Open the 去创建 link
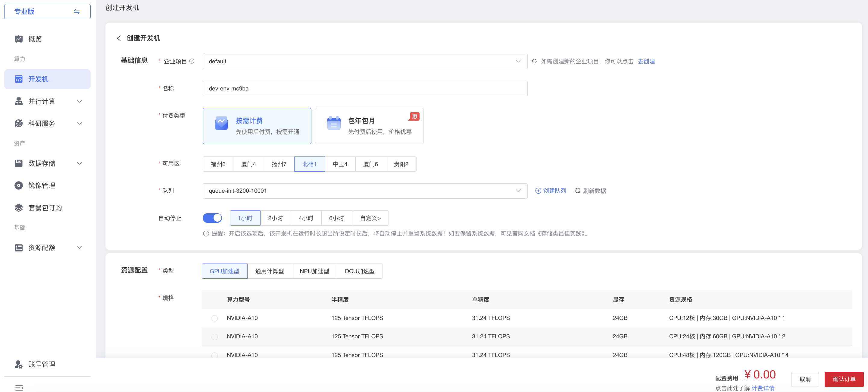The image size is (868, 392). coord(646,61)
